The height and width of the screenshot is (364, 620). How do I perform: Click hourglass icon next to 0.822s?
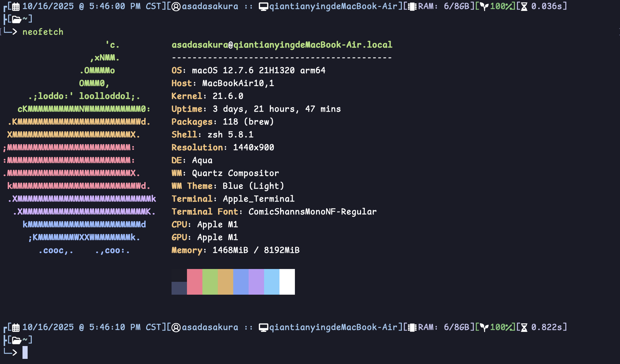524,327
